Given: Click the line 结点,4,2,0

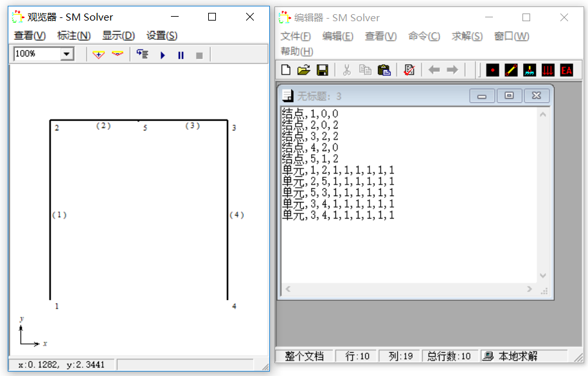Looking at the screenshot, I should pos(310,147).
